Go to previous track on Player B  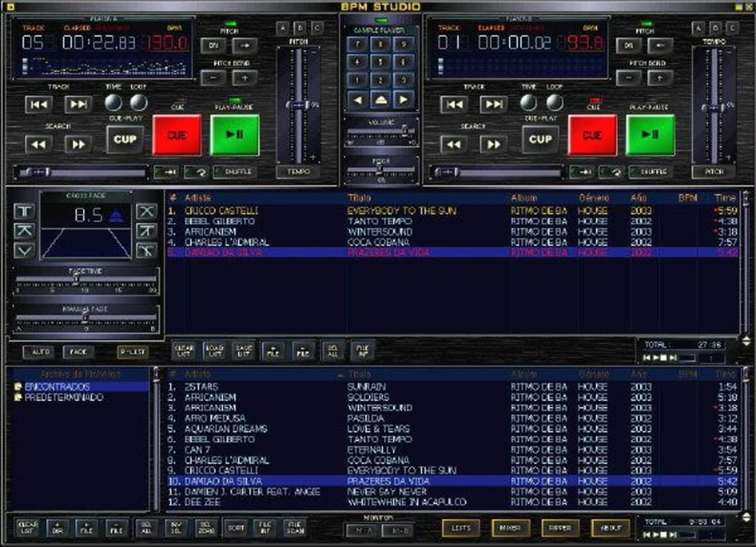click(452, 105)
